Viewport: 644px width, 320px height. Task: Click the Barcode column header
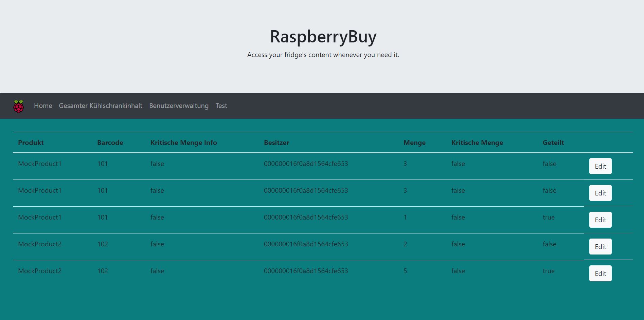[x=110, y=143]
